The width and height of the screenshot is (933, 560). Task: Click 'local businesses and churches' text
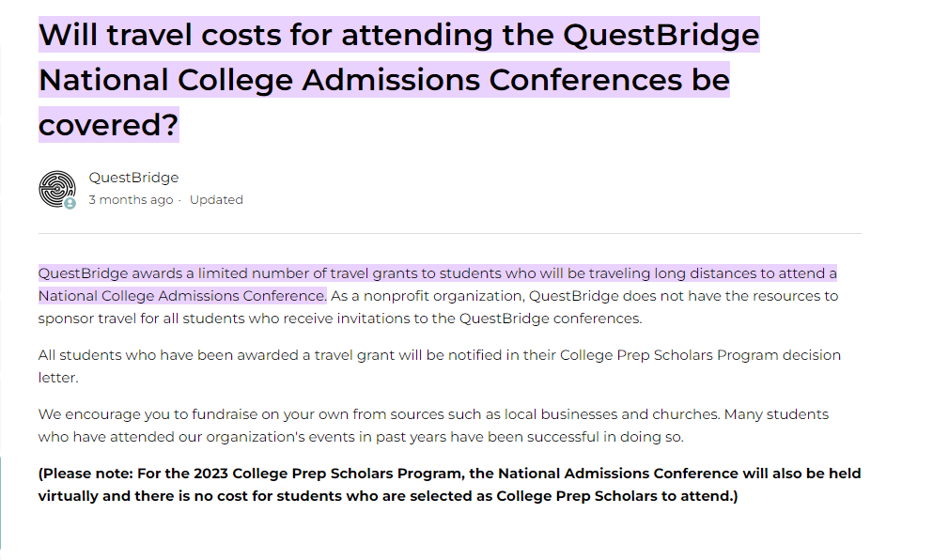612,414
